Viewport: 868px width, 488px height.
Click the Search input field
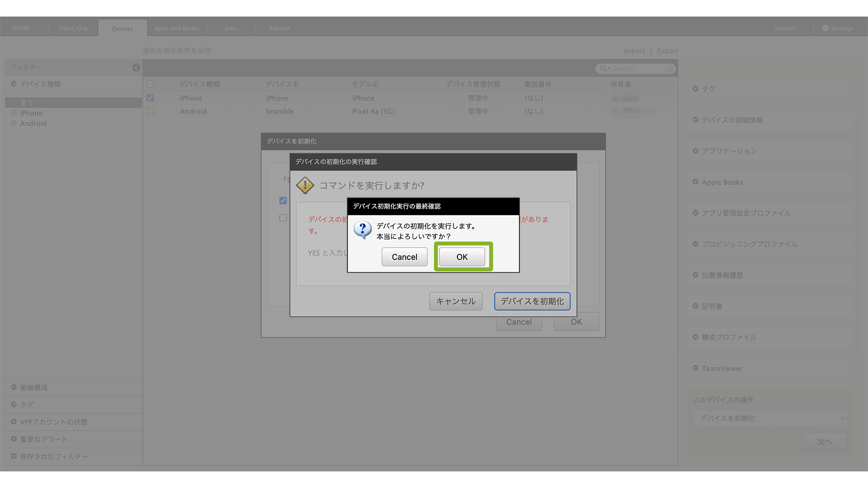[x=638, y=69]
